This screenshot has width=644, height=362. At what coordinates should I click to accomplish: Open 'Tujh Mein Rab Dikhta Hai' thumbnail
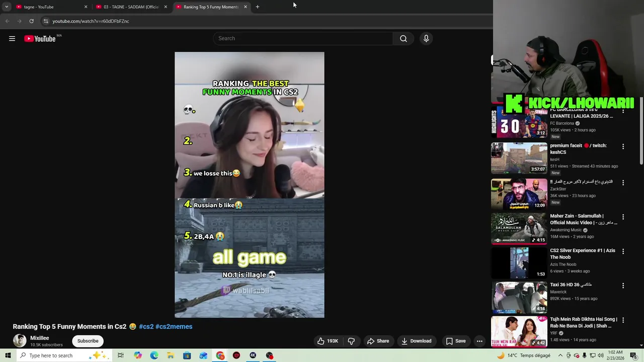pyautogui.click(x=519, y=331)
